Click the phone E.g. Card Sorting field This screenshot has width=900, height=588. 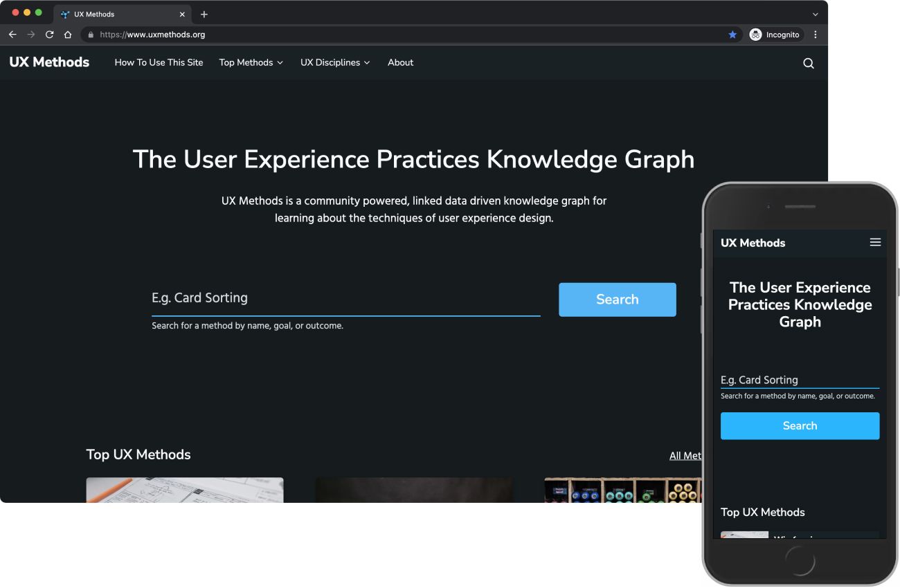click(800, 380)
